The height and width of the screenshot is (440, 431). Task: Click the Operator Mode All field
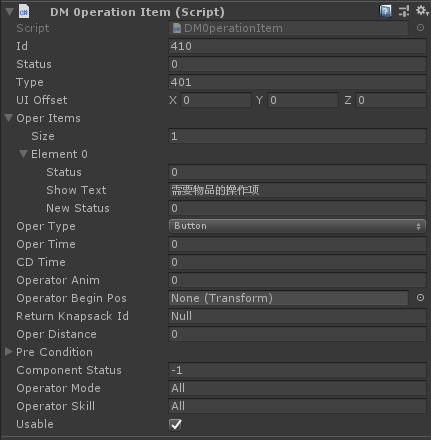(297, 388)
